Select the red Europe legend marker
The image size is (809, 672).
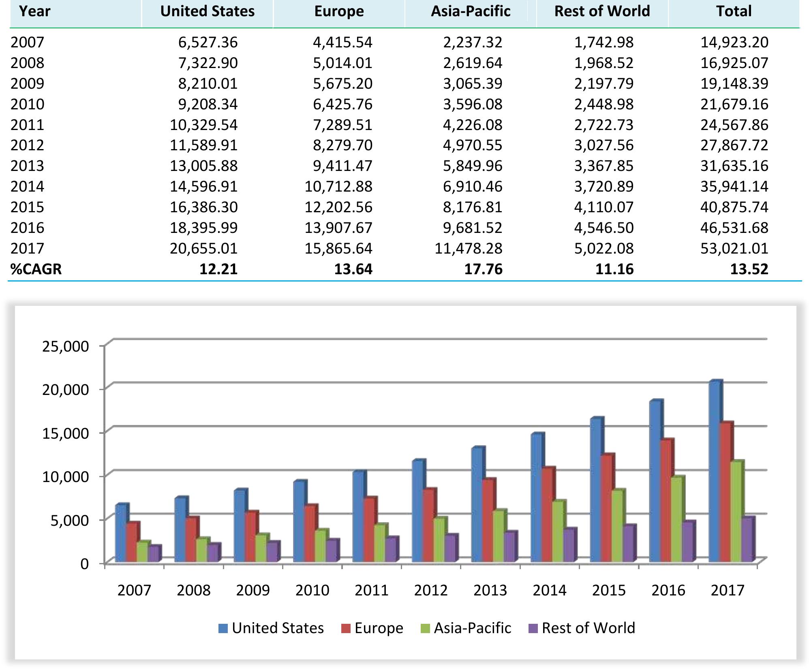(x=346, y=629)
